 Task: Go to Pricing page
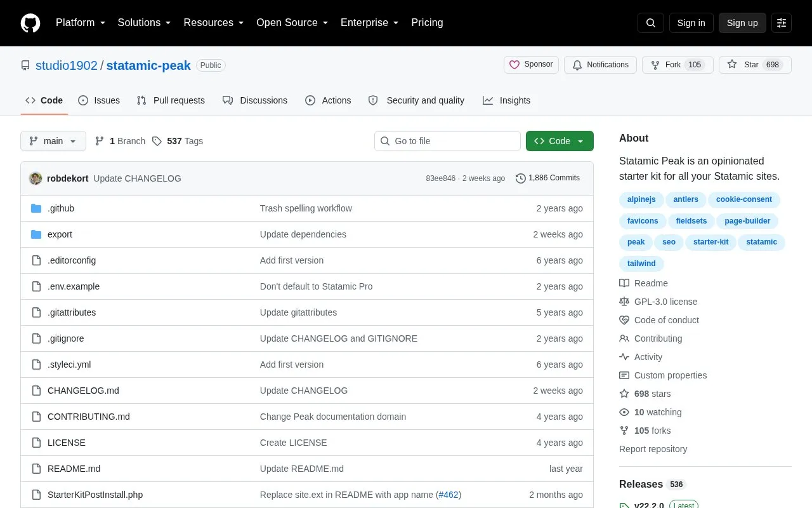(x=427, y=23)
